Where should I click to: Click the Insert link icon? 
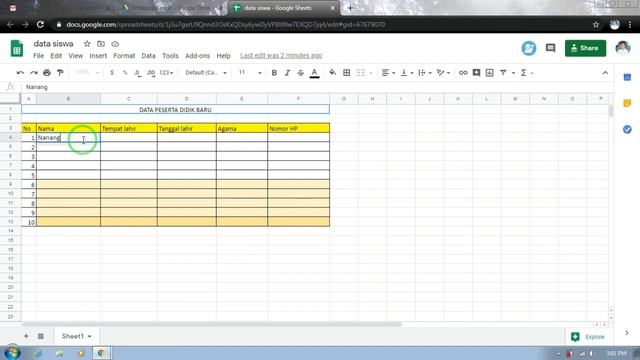463,73
